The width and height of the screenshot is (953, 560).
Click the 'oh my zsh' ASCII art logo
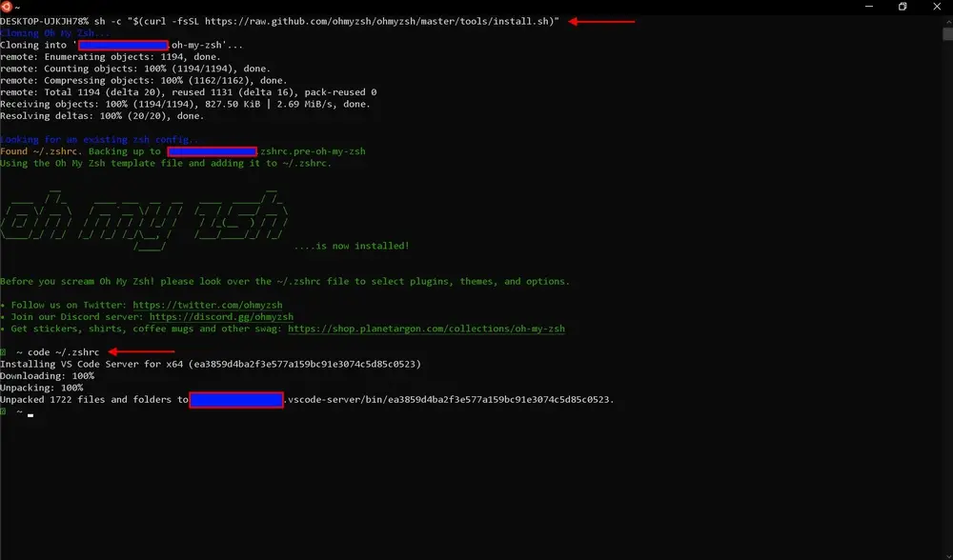click(144, 219)
